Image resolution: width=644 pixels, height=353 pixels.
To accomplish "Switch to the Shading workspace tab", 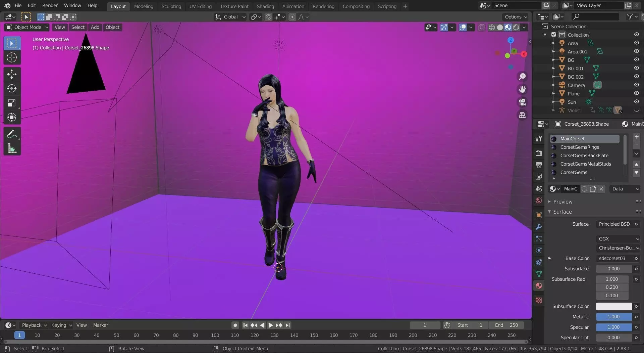I will (x=265, y=6).
